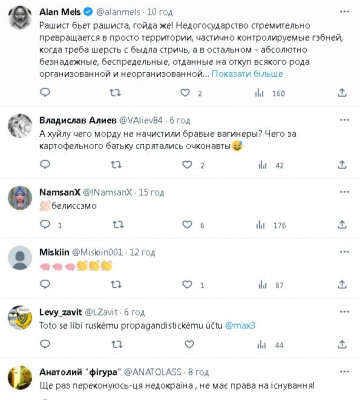360x400 pixels.
Task: Open Alan Mels' profile avatar
Action: [x=20, y=18]
